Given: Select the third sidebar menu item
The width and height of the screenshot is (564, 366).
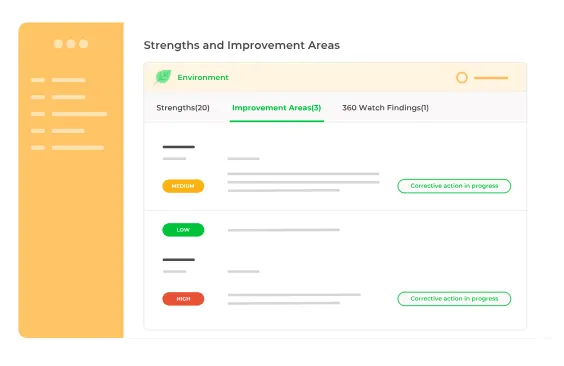Looking at the screenshot, I should point(69,114).
